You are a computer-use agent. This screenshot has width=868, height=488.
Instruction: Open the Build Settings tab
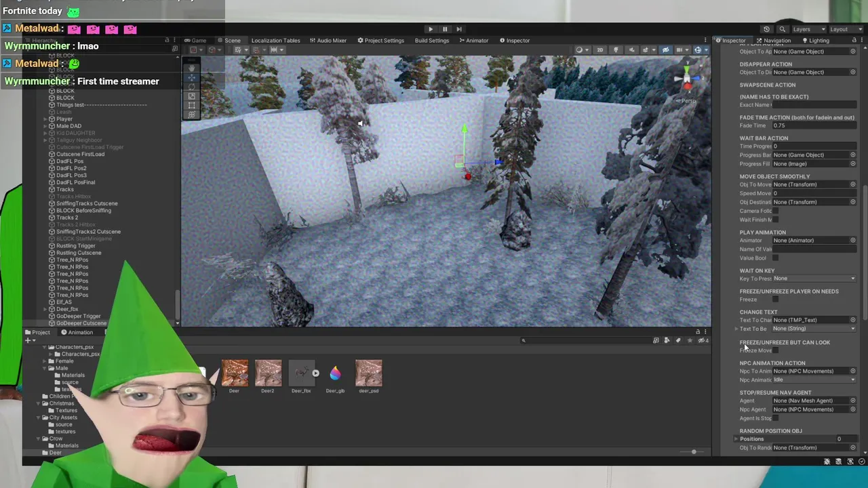[x=432, y=41]
